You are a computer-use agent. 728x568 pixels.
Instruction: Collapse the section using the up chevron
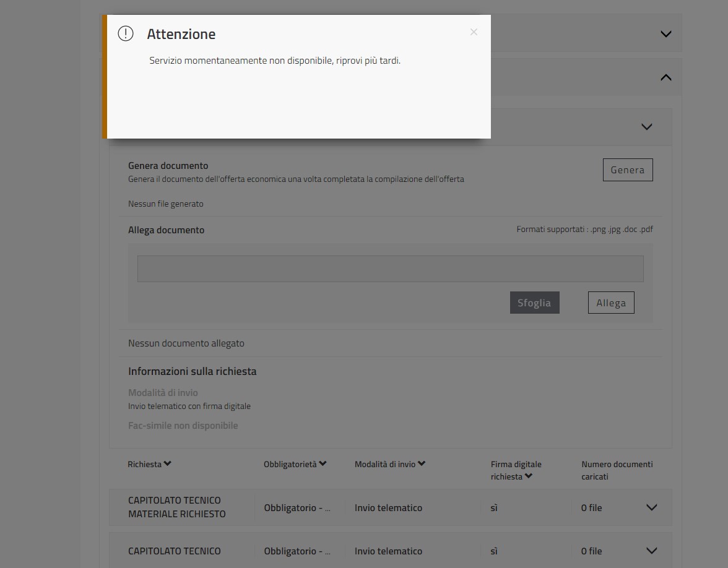(665, 77)
